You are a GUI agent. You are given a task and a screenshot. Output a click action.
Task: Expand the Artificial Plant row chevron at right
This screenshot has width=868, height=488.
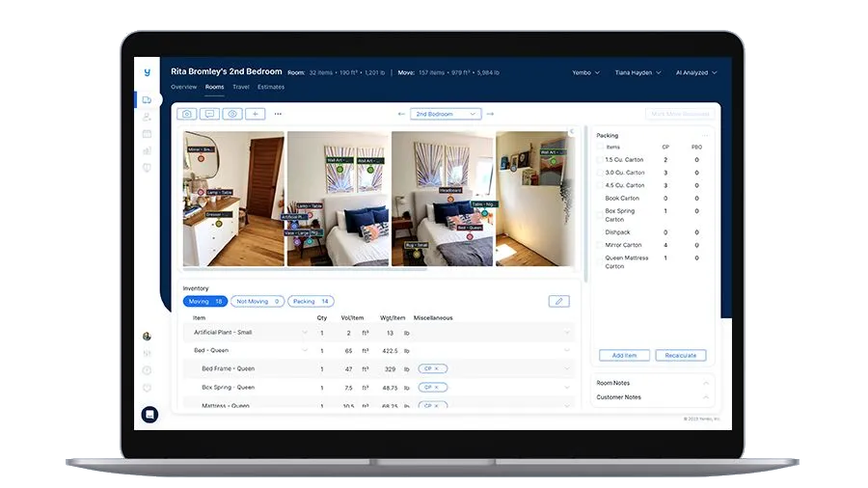pyautogui.click(x=567, y=333)
